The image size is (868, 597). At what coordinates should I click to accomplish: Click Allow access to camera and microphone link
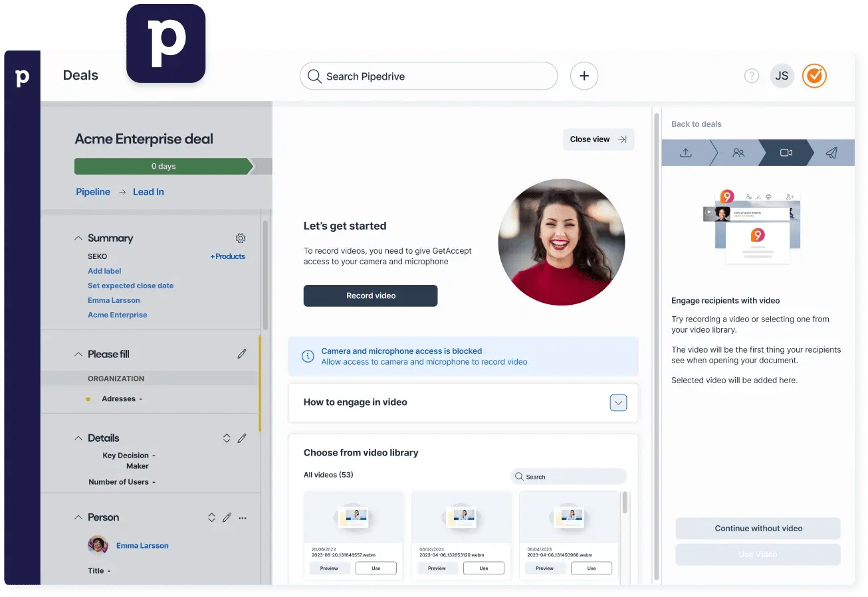click(424, 362)
